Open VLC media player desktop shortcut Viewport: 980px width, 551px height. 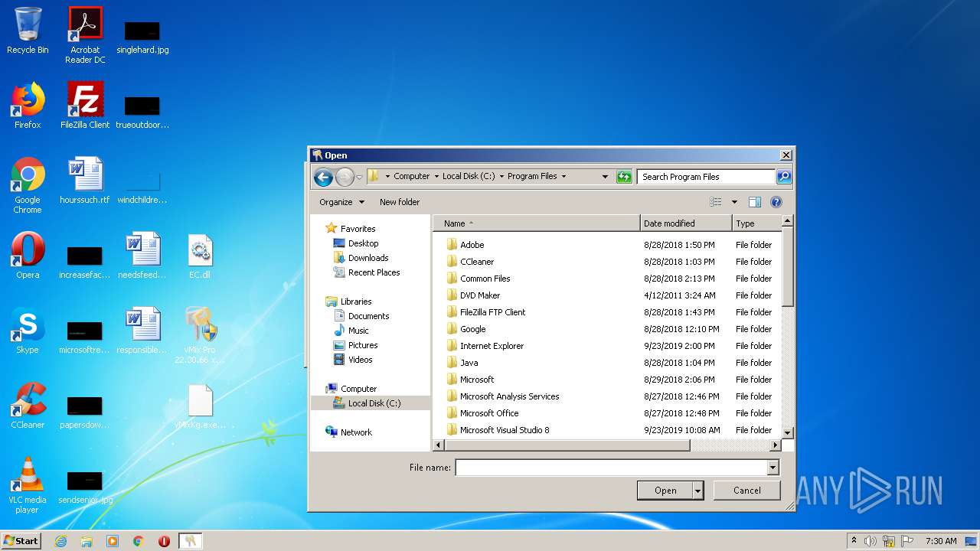28,485
